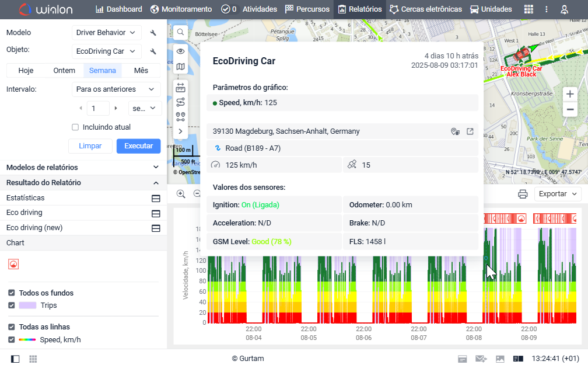Screen dimensions: 588x368
Task: Open address in external map link icon
Action: coord(470,131)
